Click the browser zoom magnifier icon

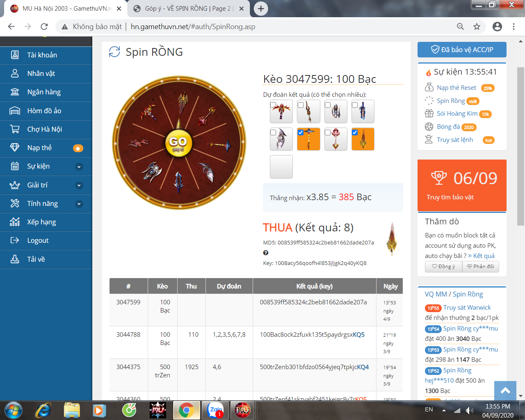coord(460,27)
